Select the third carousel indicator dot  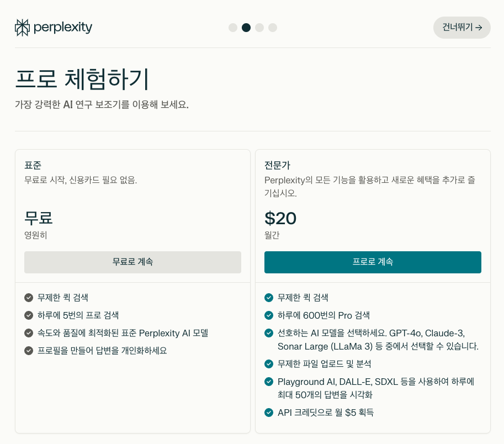259,27
